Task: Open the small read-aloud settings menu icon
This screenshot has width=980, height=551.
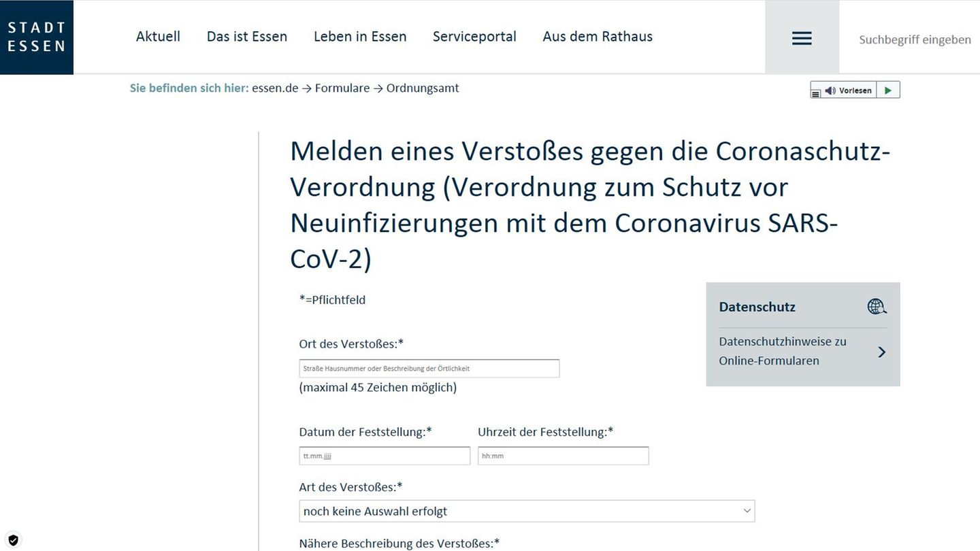Action: [816, 93]
